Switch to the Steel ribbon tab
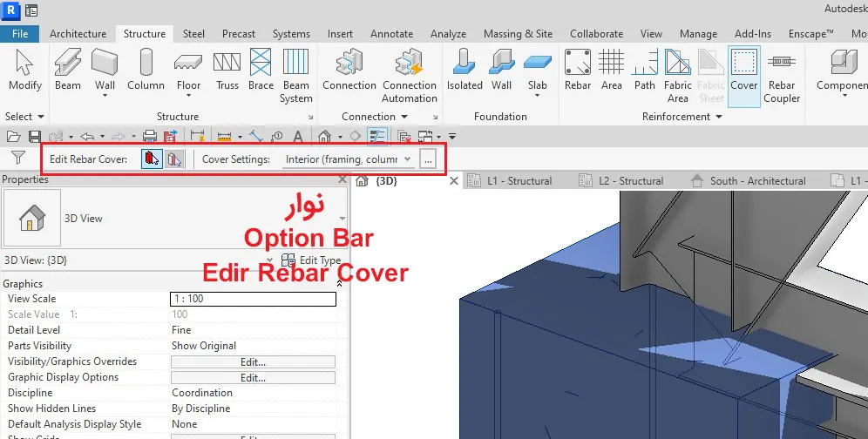Screen dimensions: 868x439 click(x=193, y=34)
